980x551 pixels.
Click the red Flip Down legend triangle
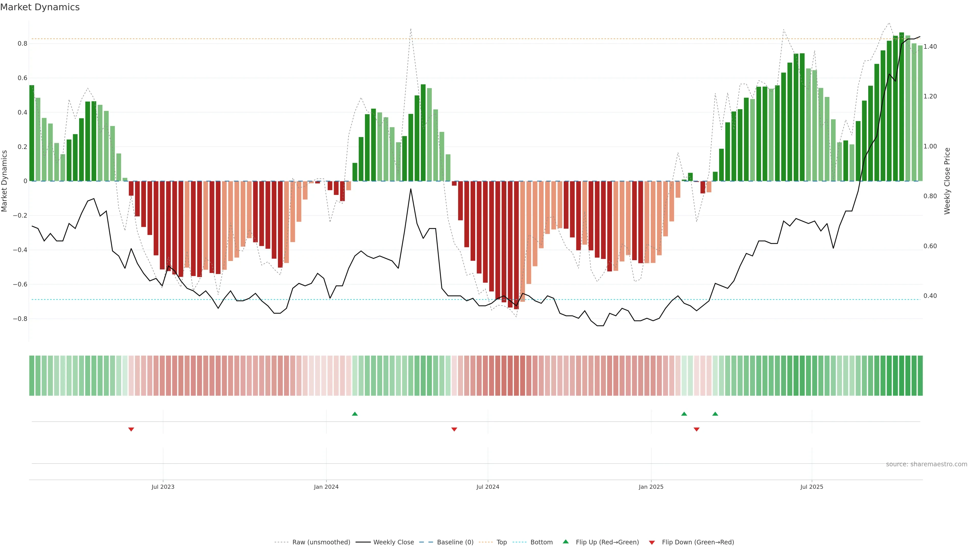(x=652, y=542)
